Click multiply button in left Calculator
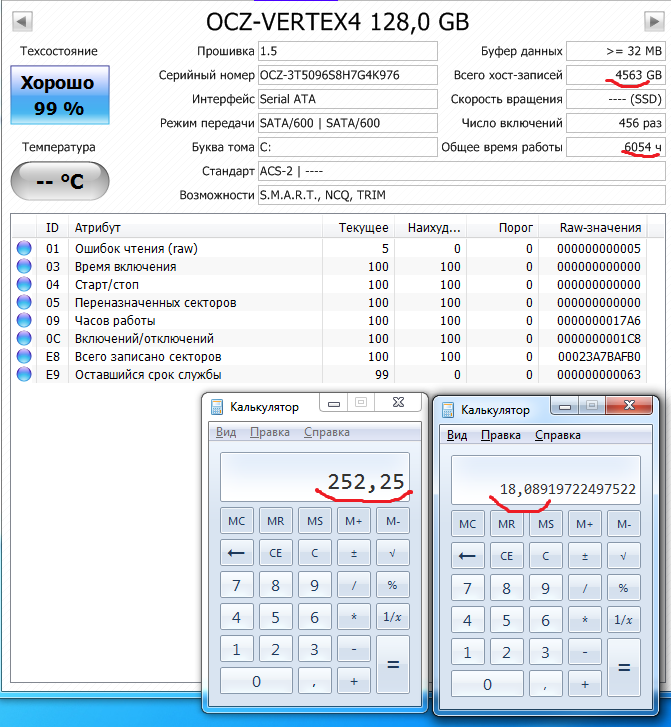The image size is (671, 727). (x=354, y=617)
